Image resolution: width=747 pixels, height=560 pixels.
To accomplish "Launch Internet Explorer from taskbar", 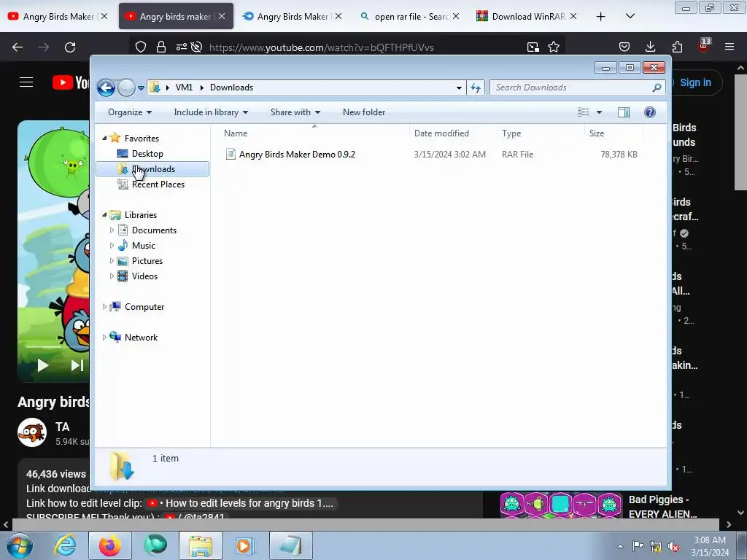I will (x=65, y=545).
